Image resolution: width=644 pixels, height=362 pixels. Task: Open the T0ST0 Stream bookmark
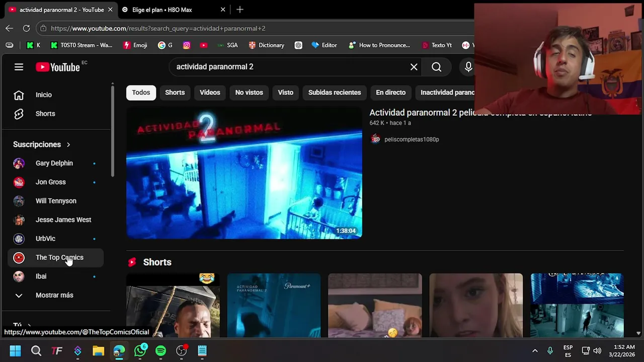tap(82, 45)
